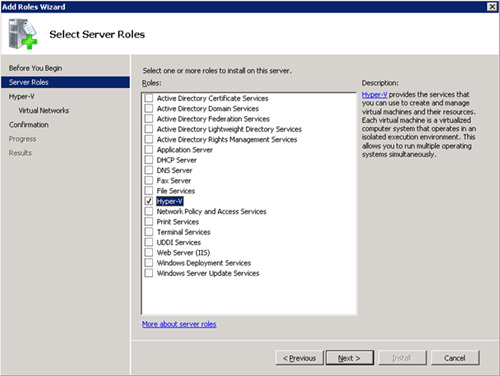This screenshot has height=376, width=500.
Task: Check the DNS Server role
Action: click(x=149, y=170)
